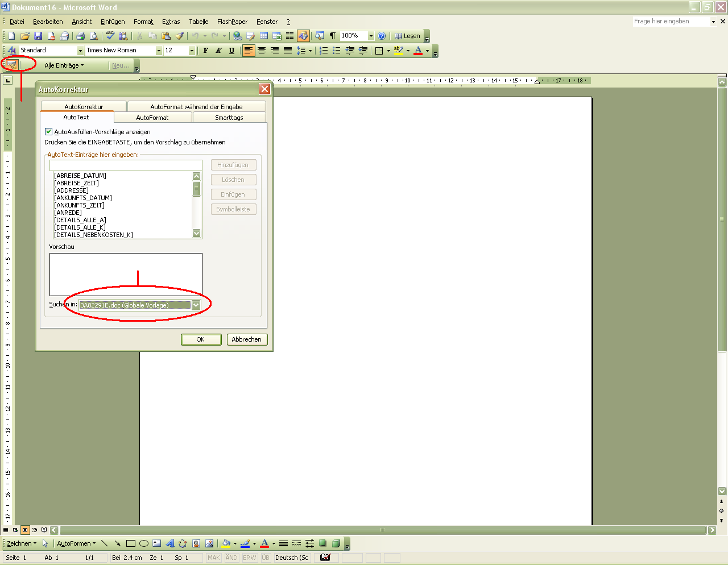Click the OK button in AutoKorrektur dialog
Image resolution: width=728 pixels, height=565 pixels.
[x=201, y=339]
